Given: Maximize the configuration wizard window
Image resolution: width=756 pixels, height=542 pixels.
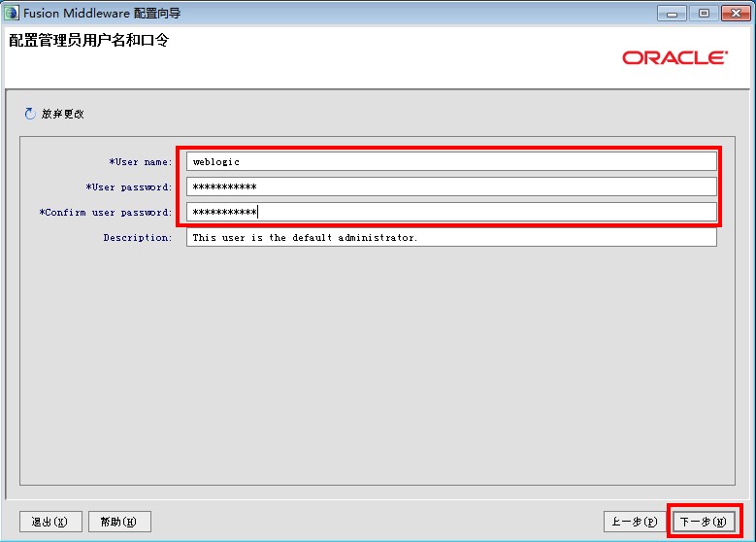Looking at the screenshot, I should [704, 13].
